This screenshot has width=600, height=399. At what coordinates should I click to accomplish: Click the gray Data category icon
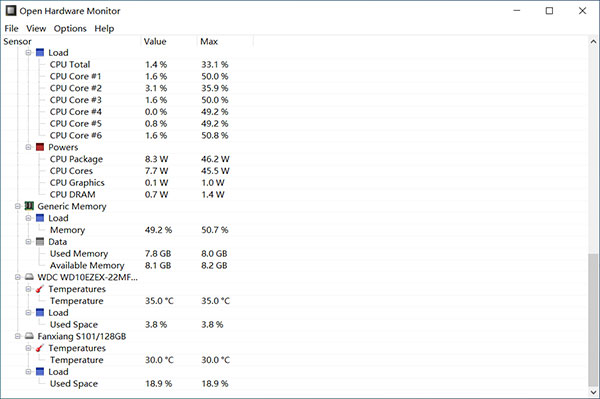tap(40, 241)
